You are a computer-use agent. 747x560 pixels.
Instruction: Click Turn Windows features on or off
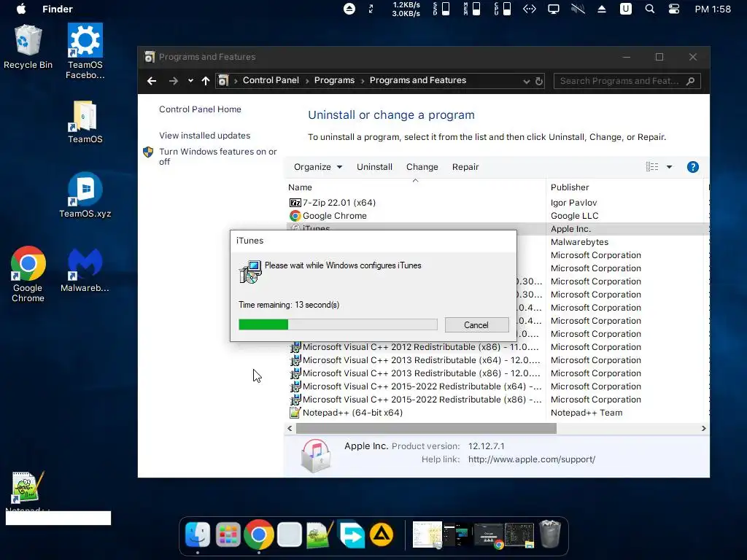(217, 156)
